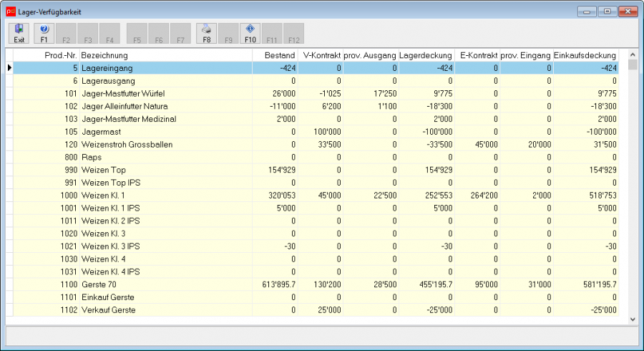
Task: Click the Lagerdeckung column header
Action: coord(426,55)
